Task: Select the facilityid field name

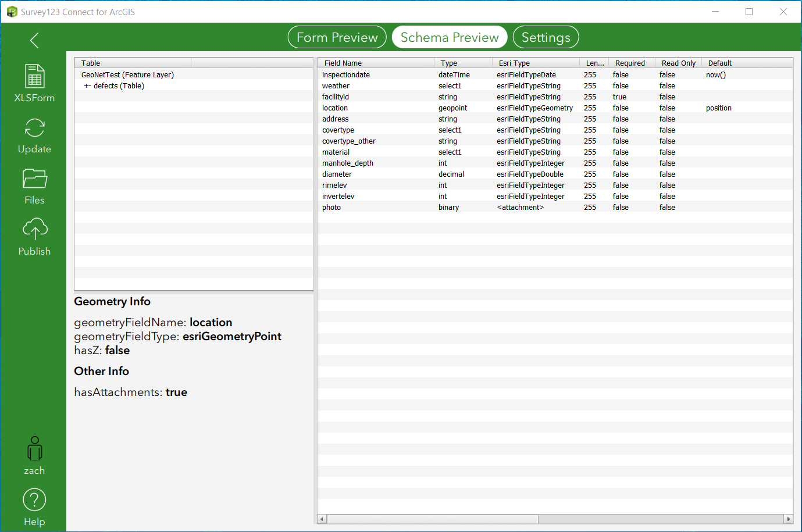Action: point(336,97)
